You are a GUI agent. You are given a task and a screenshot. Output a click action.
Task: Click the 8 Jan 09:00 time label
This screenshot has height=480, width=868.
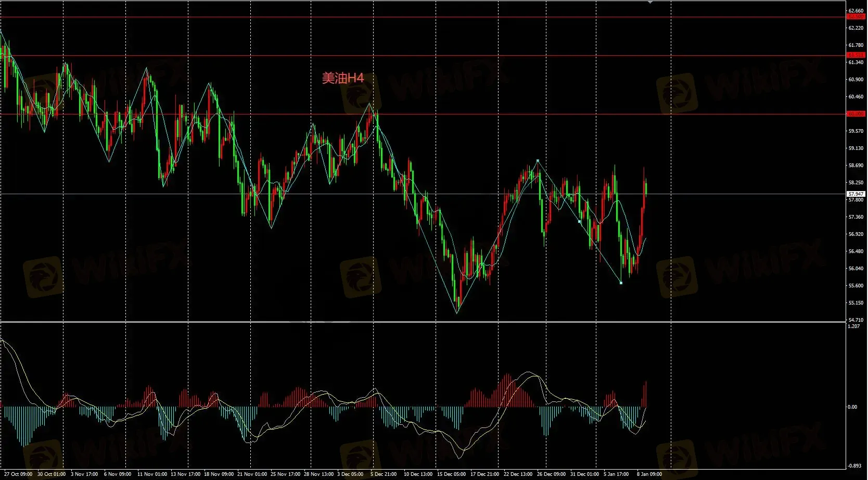649,474
